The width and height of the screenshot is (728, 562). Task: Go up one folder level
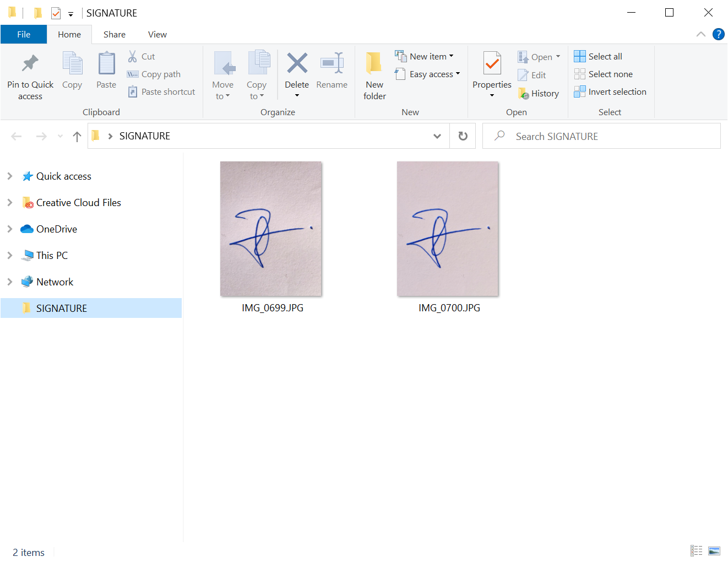(77, 137)
